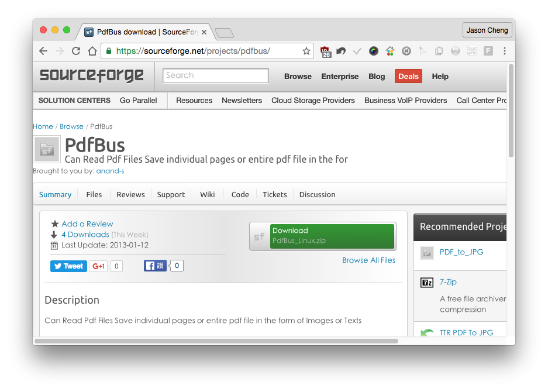Switch to the Reviews tab
Screen dimensions: 548x392
point(130,194)
